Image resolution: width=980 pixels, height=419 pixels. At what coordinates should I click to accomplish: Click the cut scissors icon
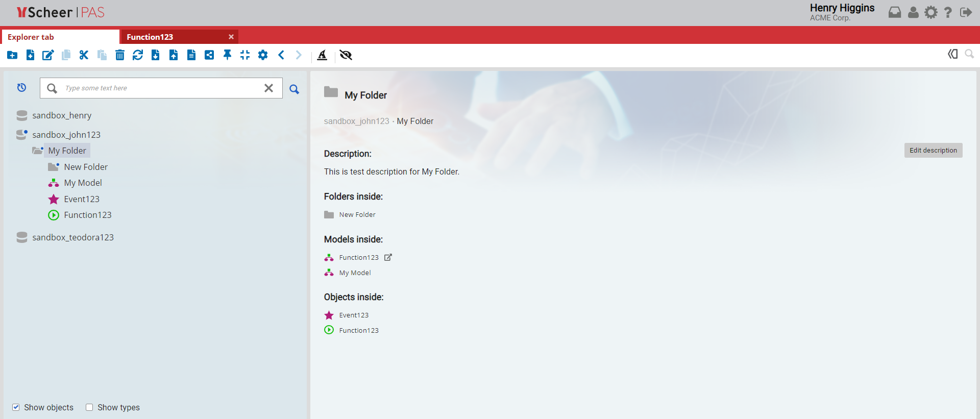[84, 55]
